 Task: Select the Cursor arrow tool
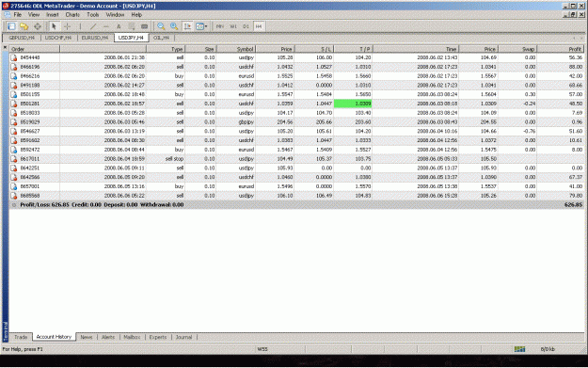pyautogui.click(x=54, y=26)
